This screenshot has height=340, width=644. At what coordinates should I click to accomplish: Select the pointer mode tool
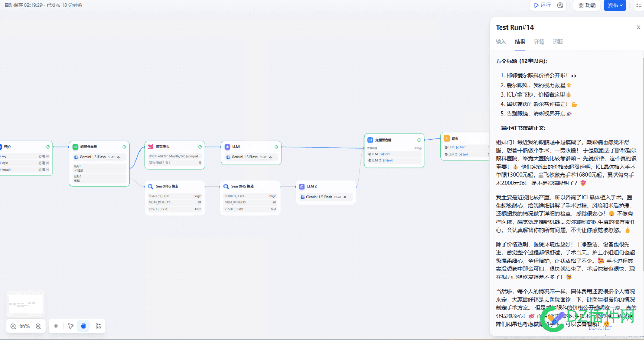(71, 326)
